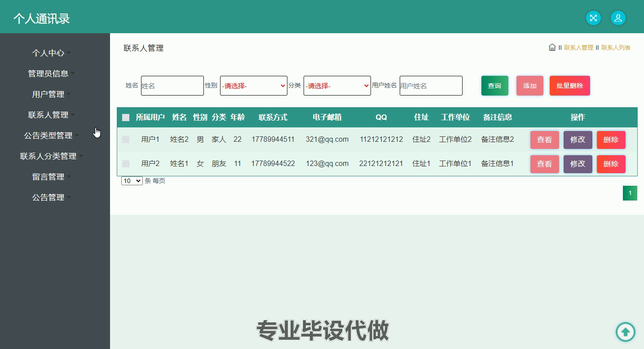Focus the 姓名 search input field
The image size is (644, 349).
pos(172,86)
